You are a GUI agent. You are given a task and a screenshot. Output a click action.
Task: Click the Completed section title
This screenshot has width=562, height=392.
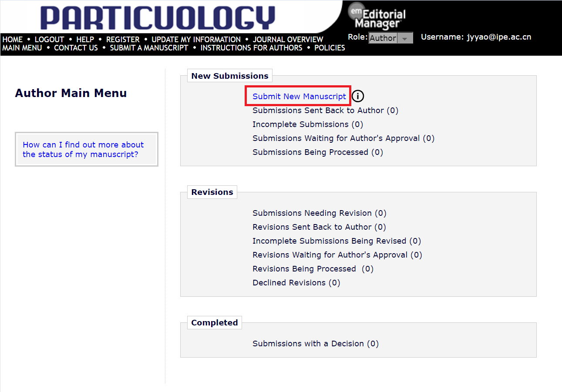[214, 322]
